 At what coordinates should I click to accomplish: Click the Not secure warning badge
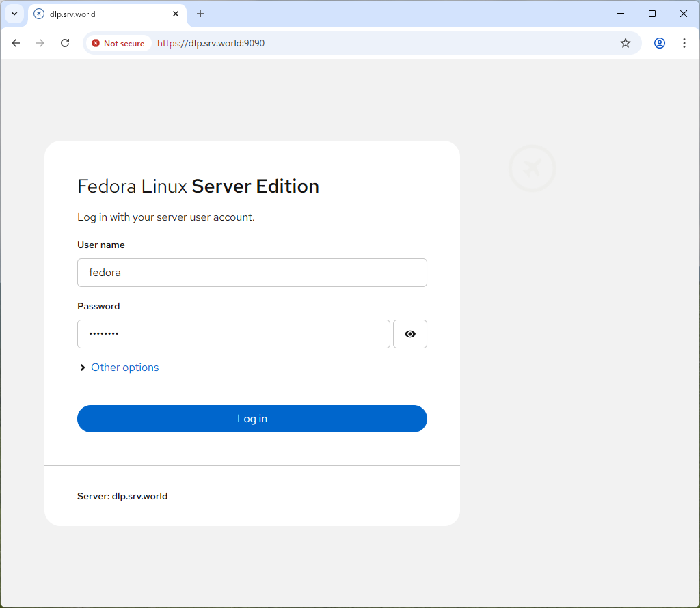pos(118,43)
